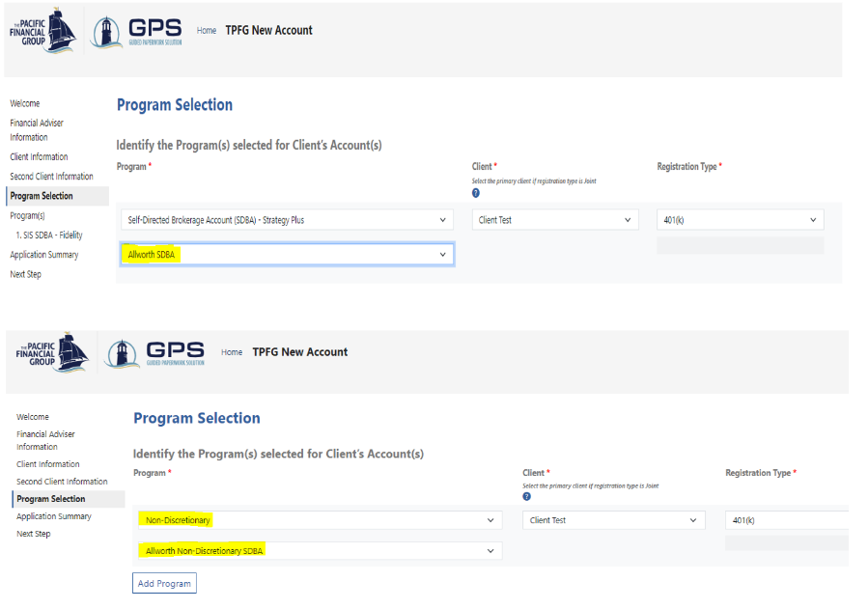The height and width of the screenshot is (609, 868).
Task: Click Home link in top header
Action: (207, 31)
